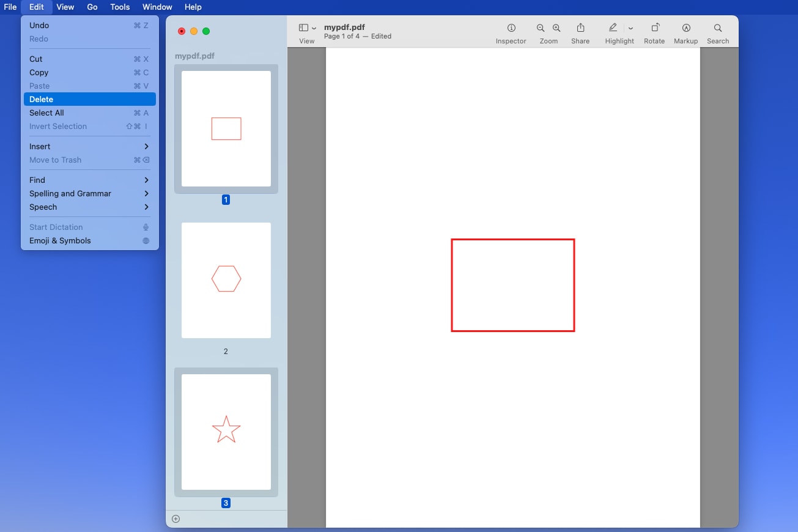Open the File menu

[10, 7]
